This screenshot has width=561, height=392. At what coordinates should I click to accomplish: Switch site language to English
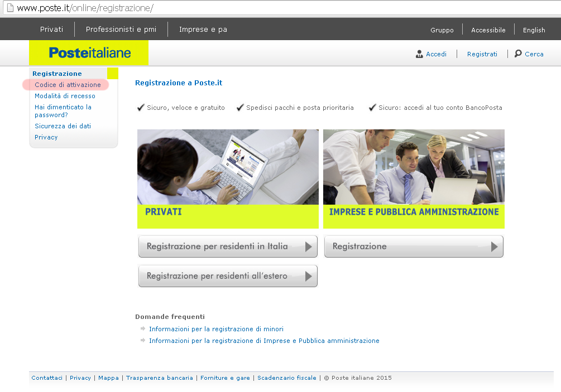[x=534, y=30]
